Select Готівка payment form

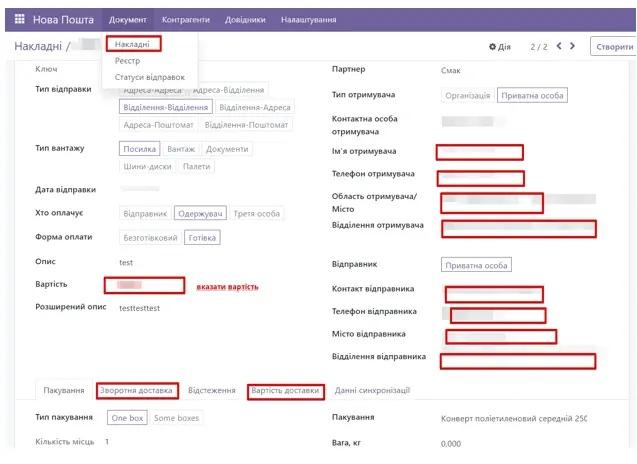[x=201, y=237]
